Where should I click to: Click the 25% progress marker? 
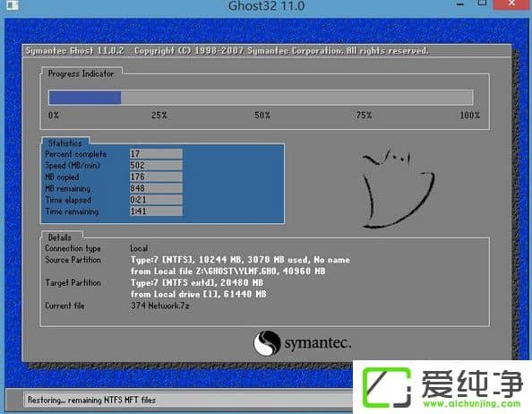[159, 116]
